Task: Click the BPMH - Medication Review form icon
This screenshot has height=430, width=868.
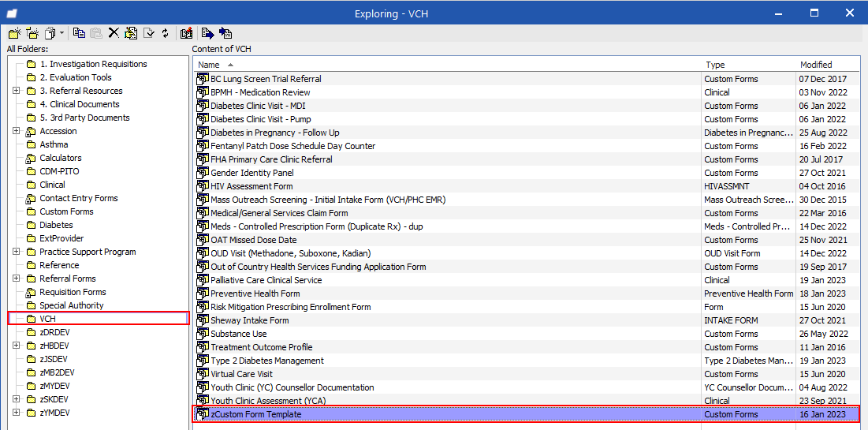Action: (x=203, y=92)
